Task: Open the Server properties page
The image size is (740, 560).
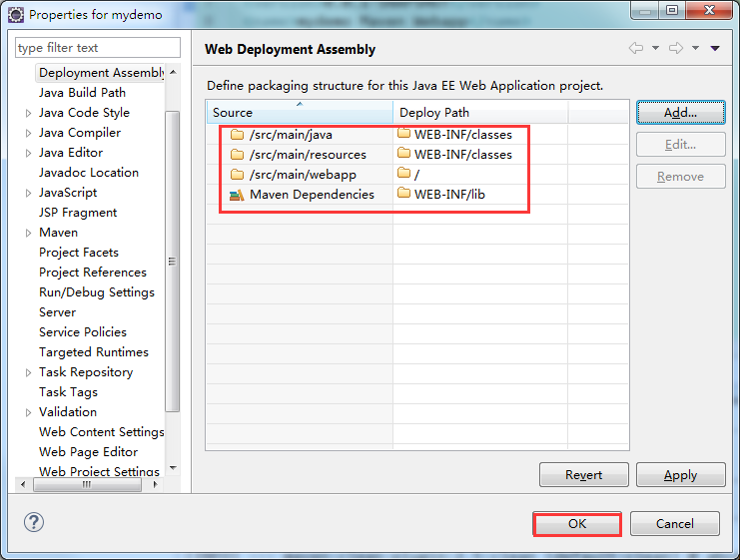Action: pyautogui.click(x=57, y=312)
